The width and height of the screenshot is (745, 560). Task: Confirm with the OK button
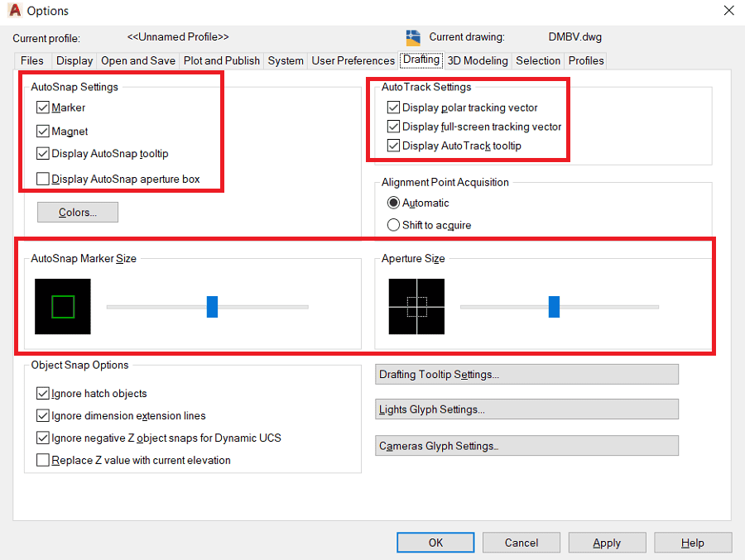435,543
